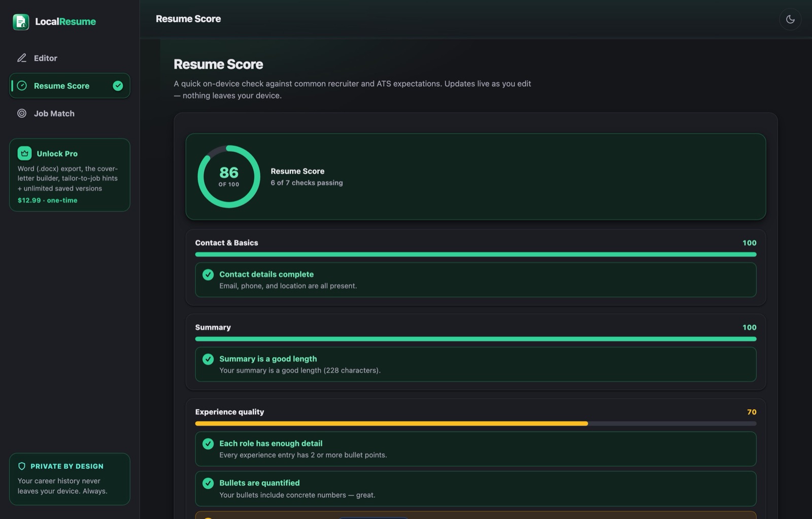812x519 pixels.
Task: Click check icon beside Contact details complete
Action: click(208, 275)
